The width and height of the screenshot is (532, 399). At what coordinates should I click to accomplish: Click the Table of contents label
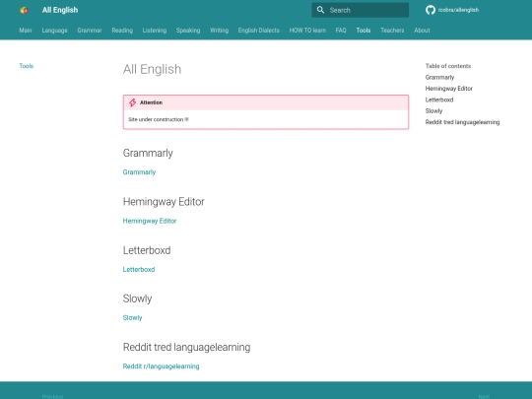[448, 66]
